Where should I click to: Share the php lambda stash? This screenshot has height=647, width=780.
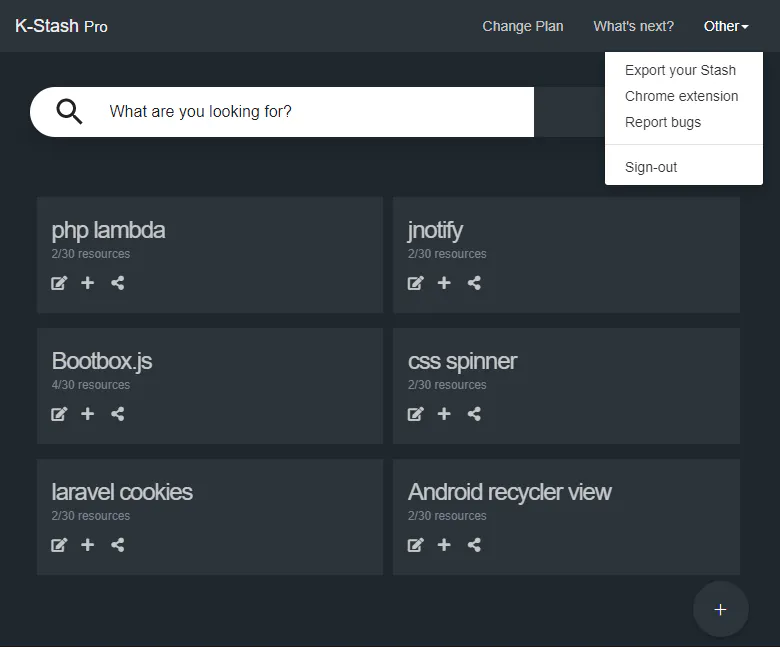point(118,283)
